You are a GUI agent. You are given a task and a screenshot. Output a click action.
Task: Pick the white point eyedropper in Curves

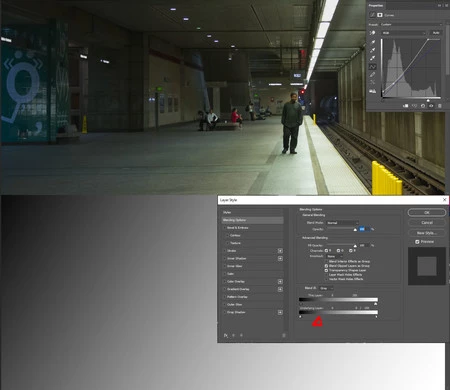point(372,58)
